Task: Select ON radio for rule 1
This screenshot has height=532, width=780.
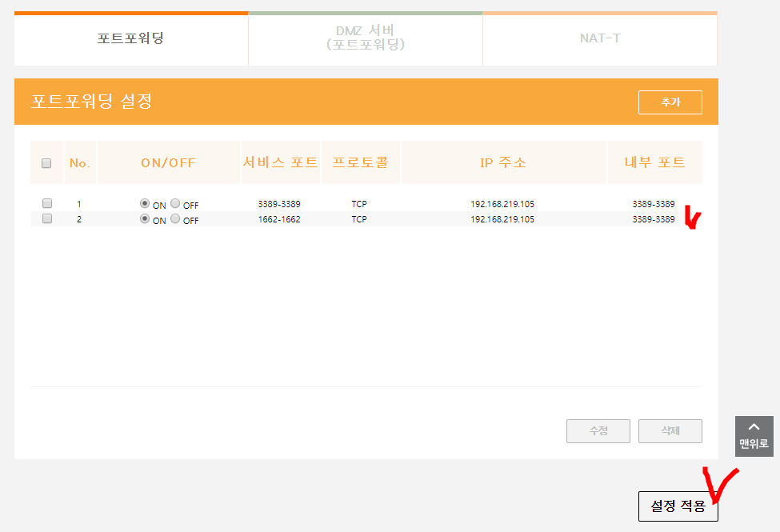Action: click(x=145, y=203)
